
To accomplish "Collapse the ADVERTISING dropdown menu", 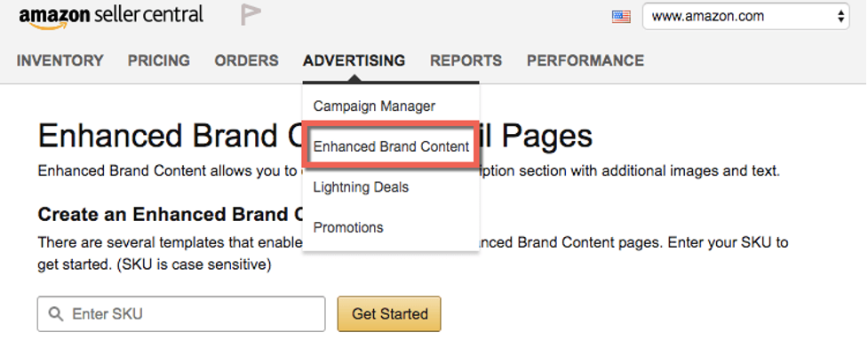I will click(x=354, y=61).
